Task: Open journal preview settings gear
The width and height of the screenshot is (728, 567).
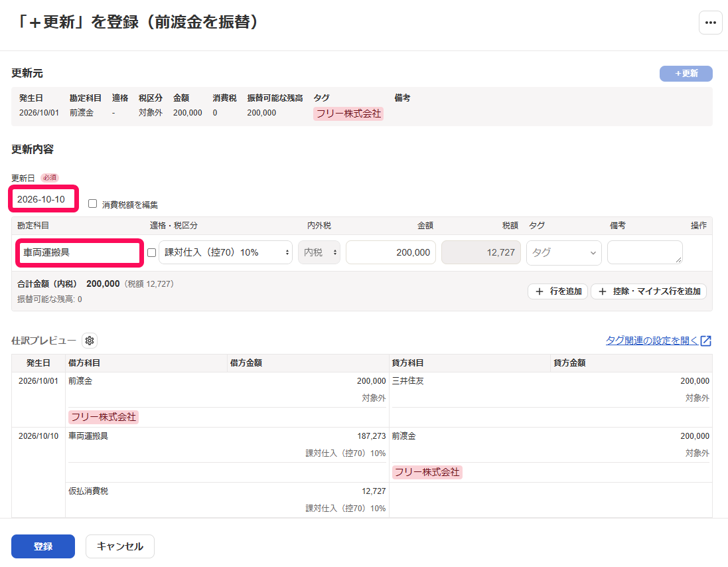Action: click(90, 341)
